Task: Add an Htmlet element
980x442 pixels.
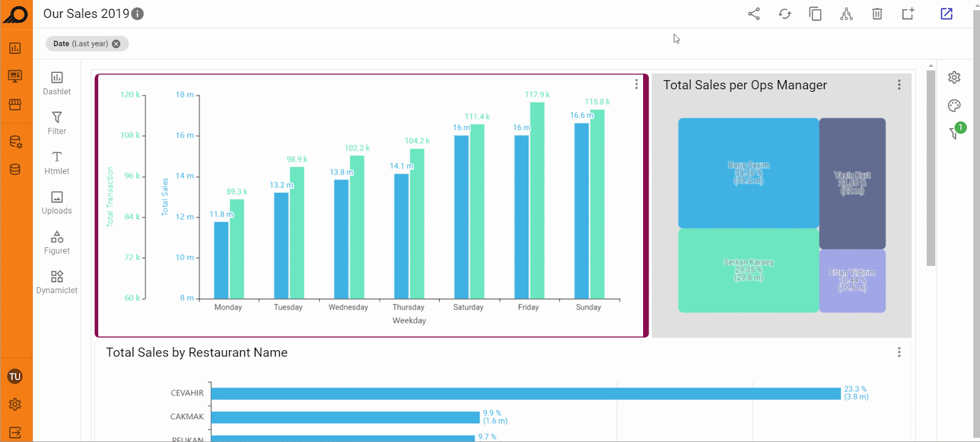Action: pyautogui.click(x=57, y=163)
